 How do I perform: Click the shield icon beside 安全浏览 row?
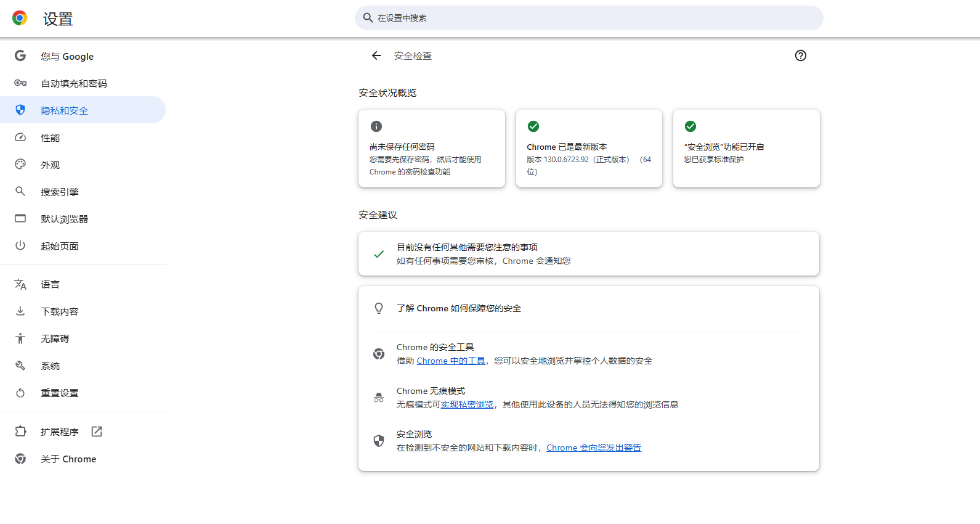[379, 441]
